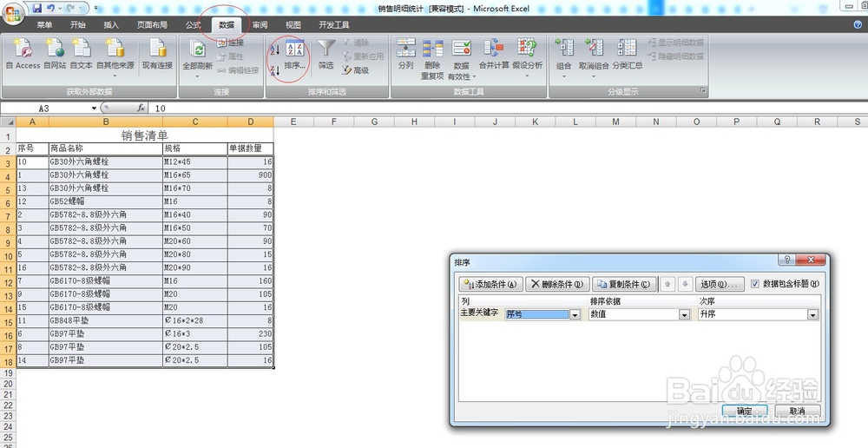Import data using 自 Access
The height and width of the screenshot is (448, 868).
(x=23, y=55)
